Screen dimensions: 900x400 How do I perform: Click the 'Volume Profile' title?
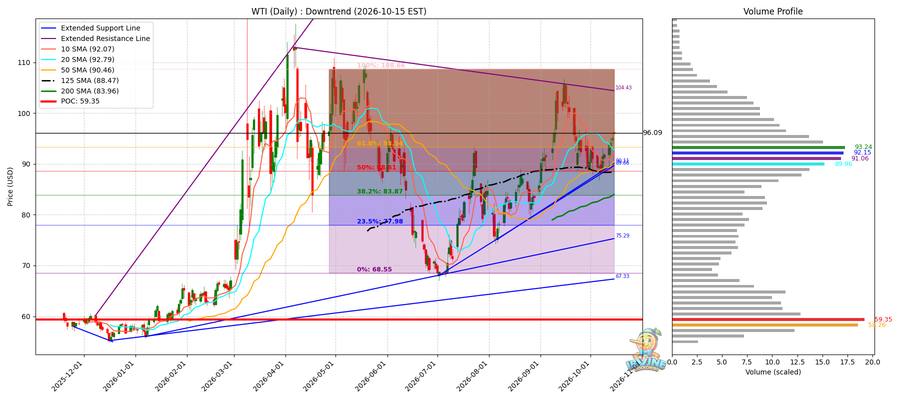point(773,11)
